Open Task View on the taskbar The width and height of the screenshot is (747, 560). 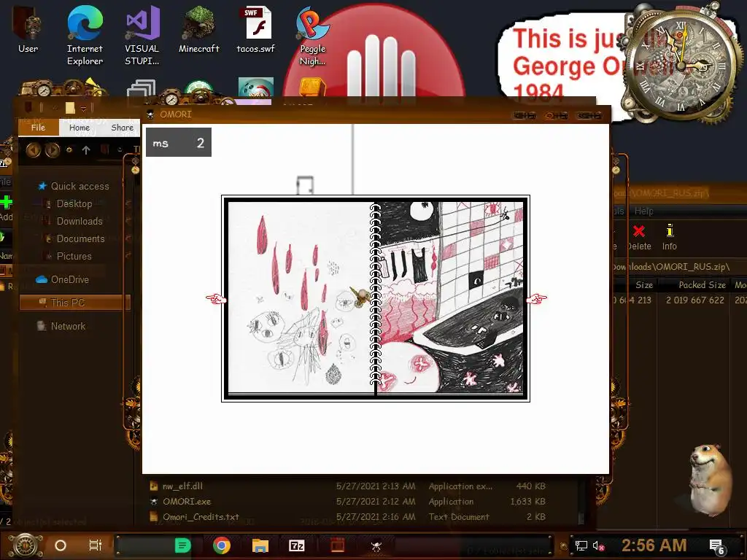pos(96,545)
